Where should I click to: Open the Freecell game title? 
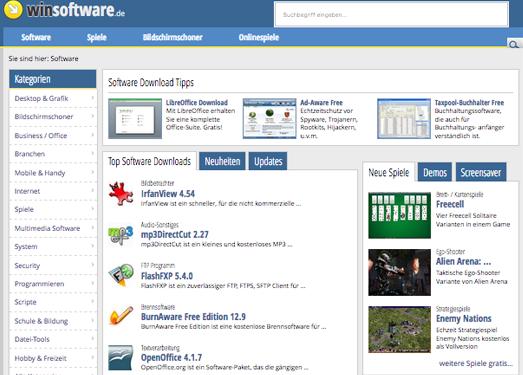(450, 204)
